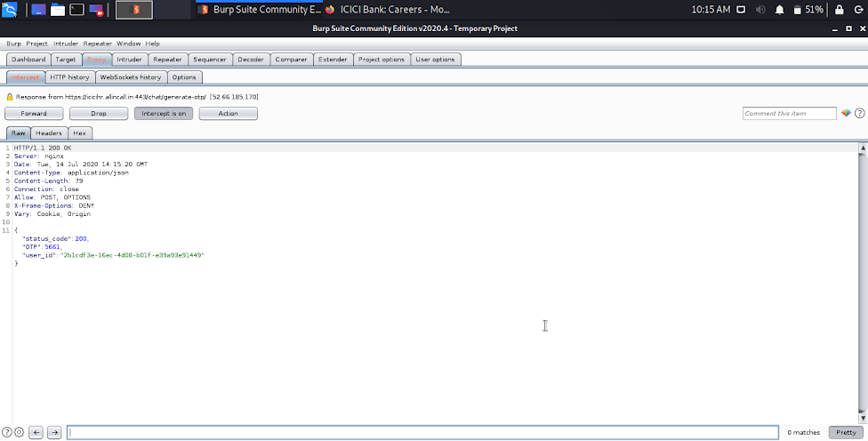The image size is (868, 441).
Task: Open the session logout icon in the tray
Action: (858, 10)
